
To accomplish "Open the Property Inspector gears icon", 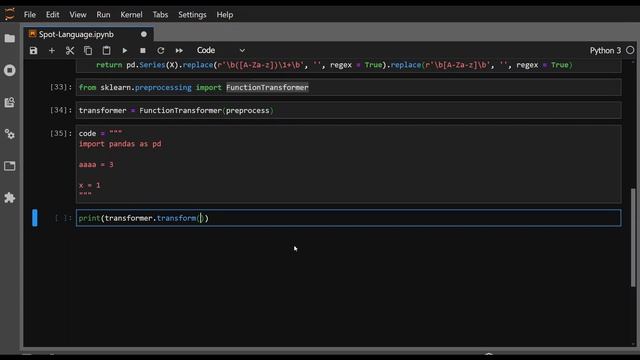I will pyautogui.click(x=9, y=134).
